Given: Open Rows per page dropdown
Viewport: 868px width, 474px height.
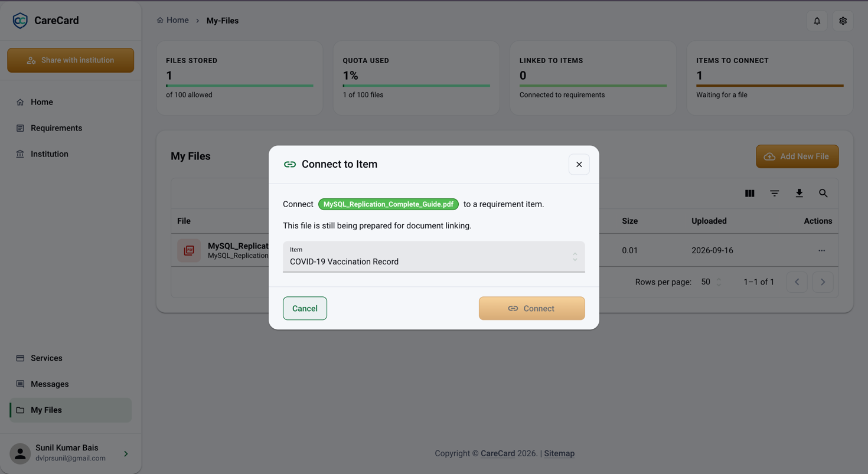Looking at the screenshot, I should 711,282.
